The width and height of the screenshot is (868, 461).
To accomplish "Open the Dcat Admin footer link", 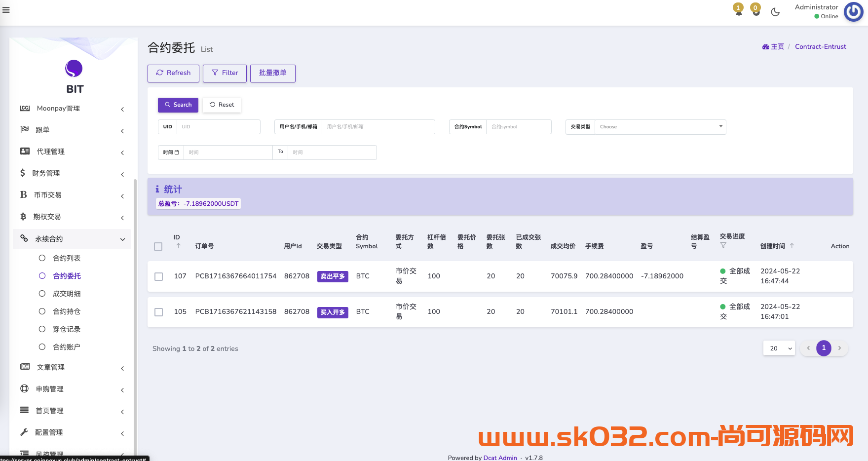I will click(500, 458).
